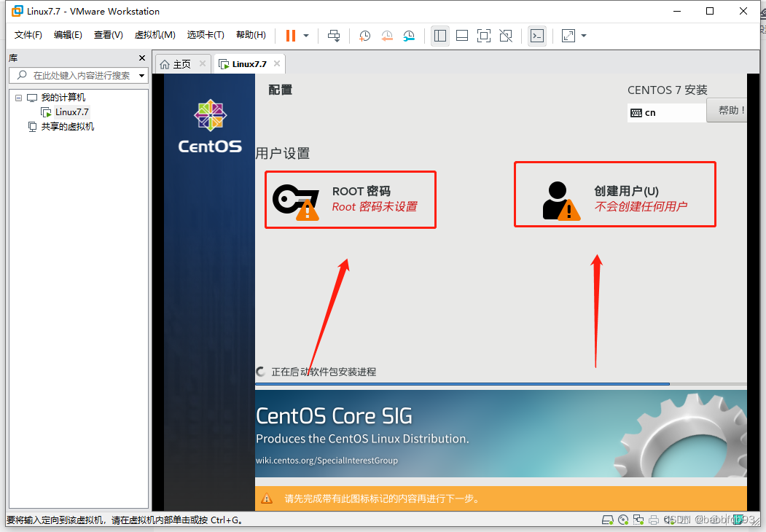Image resolution: width=766 pixels, height=532 pixels.
Task: Click the stretch guest display icon
Action: [x=568, y=36]
